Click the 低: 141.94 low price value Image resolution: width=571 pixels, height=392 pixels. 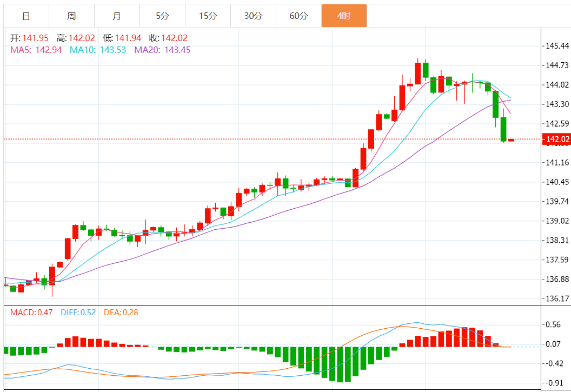122,38
